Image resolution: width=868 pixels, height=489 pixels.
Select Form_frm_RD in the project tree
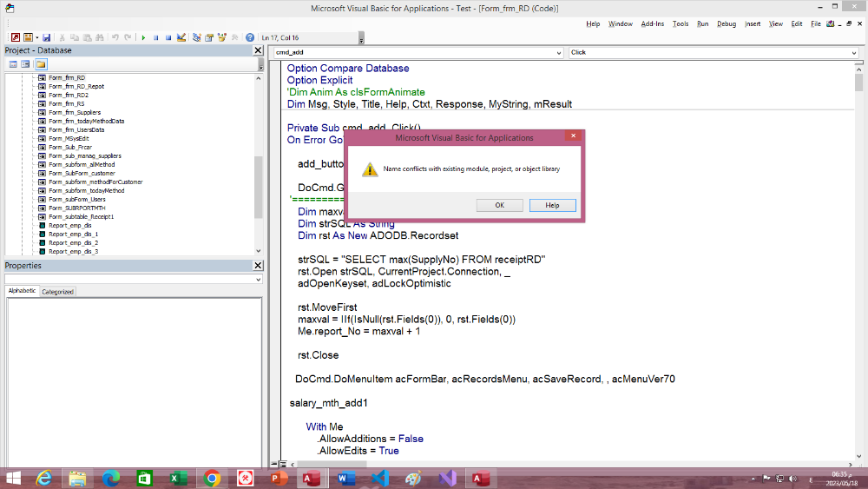[67, 78]
